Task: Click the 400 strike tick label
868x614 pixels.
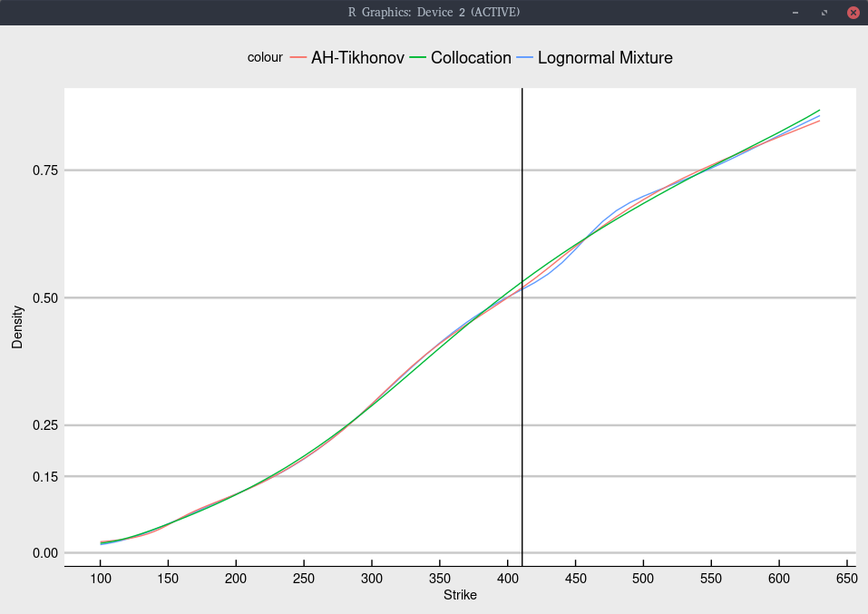Action: point(508,579)
